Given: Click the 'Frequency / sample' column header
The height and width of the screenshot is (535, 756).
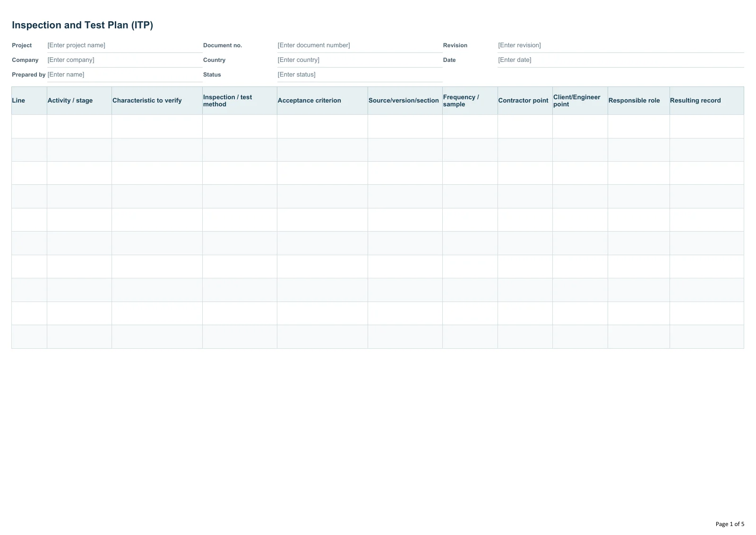Looking at the screenshot, I should tap(470, 101).
